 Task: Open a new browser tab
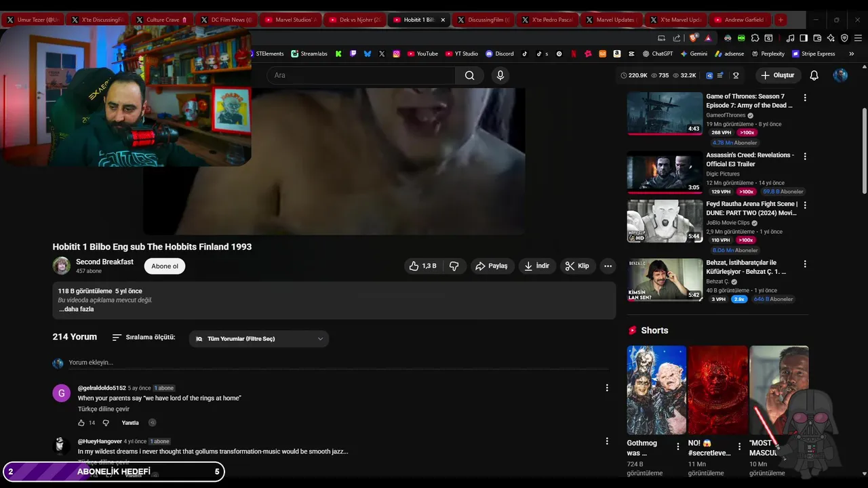781,20
